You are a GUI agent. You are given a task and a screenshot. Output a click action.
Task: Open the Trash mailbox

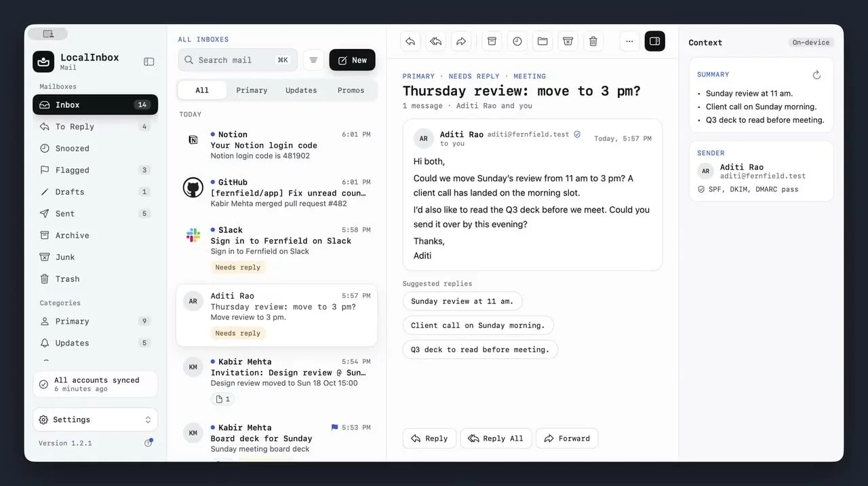pyautogui.click(x=95, y=278)
